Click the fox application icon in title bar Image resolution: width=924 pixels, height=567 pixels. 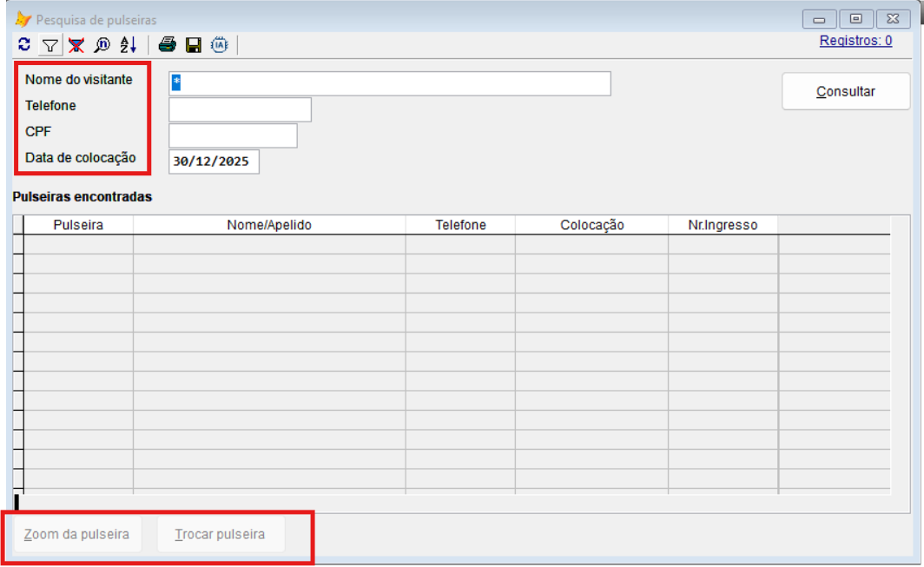coord(23,19)
